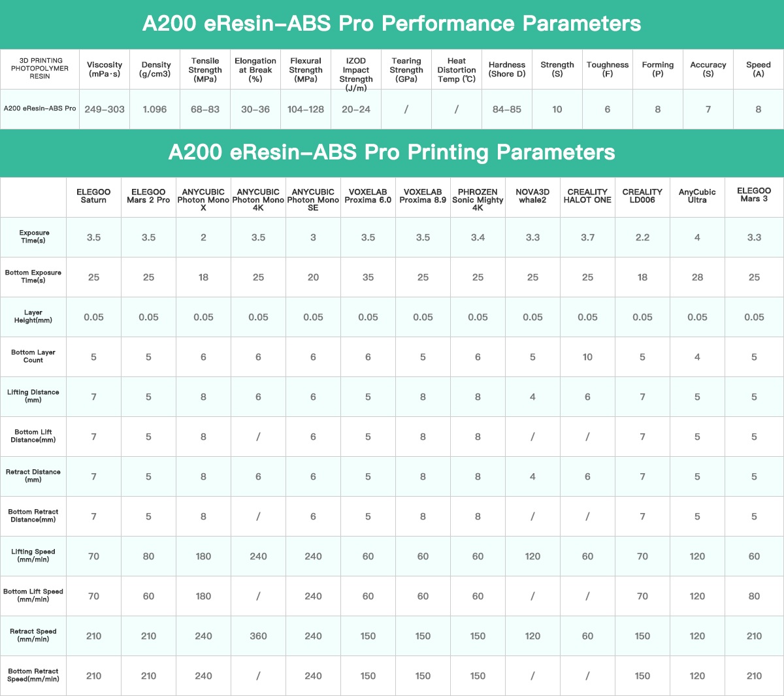Viewport: 784px width, 696px height.
Task: Click the A200 eResin-ABS Pro Performance Parameters title
Action: click(391, 24)
